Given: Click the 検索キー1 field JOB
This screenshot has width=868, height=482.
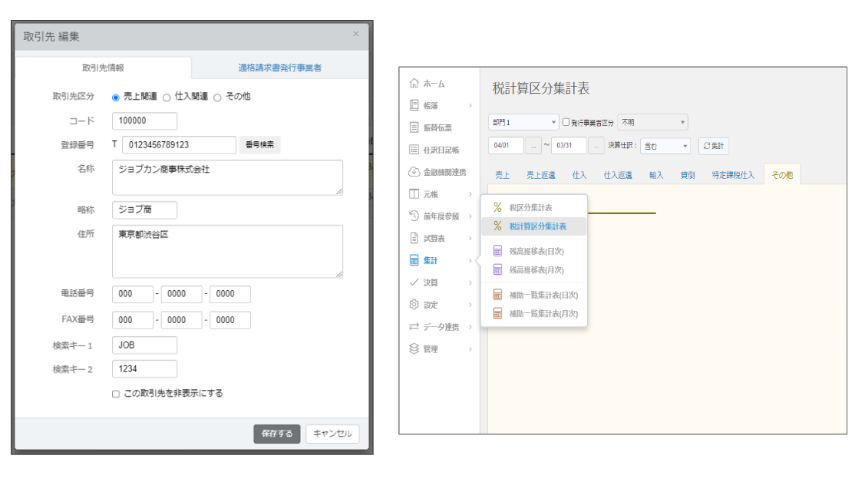Looking at the screenshot, I should click(144, 345).
